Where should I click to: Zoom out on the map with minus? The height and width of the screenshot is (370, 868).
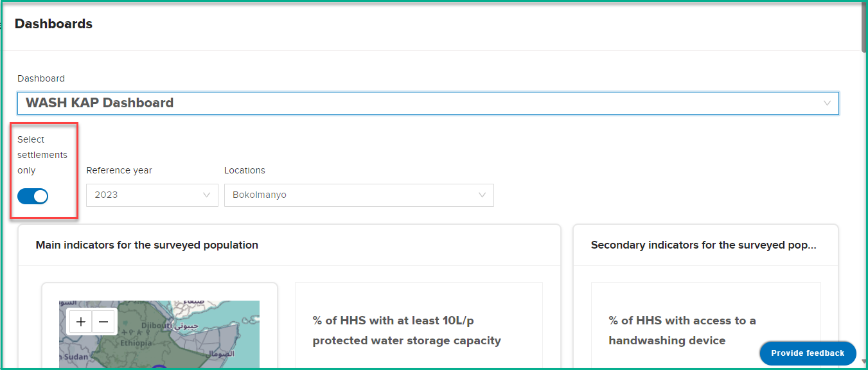pyautogui.click(x=103, y=322)
